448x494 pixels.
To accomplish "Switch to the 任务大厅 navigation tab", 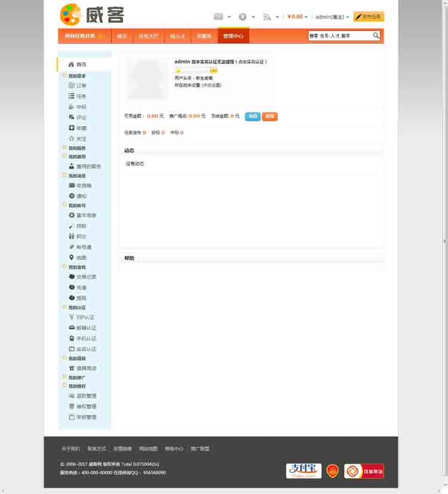I will [148, 36].
